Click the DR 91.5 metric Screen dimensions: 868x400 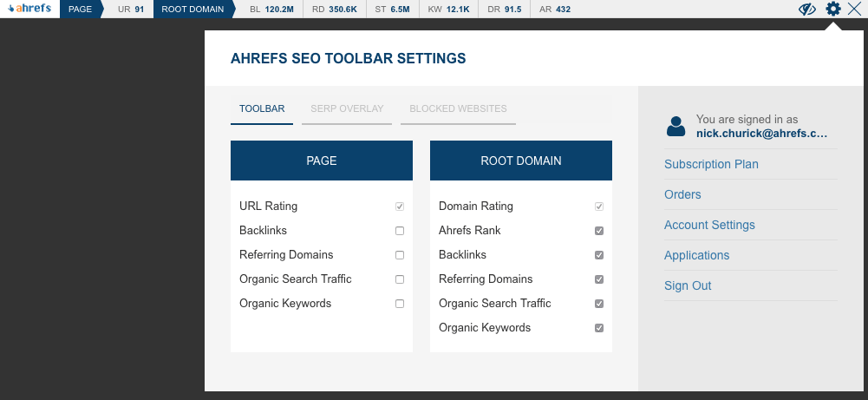point(505,10)
